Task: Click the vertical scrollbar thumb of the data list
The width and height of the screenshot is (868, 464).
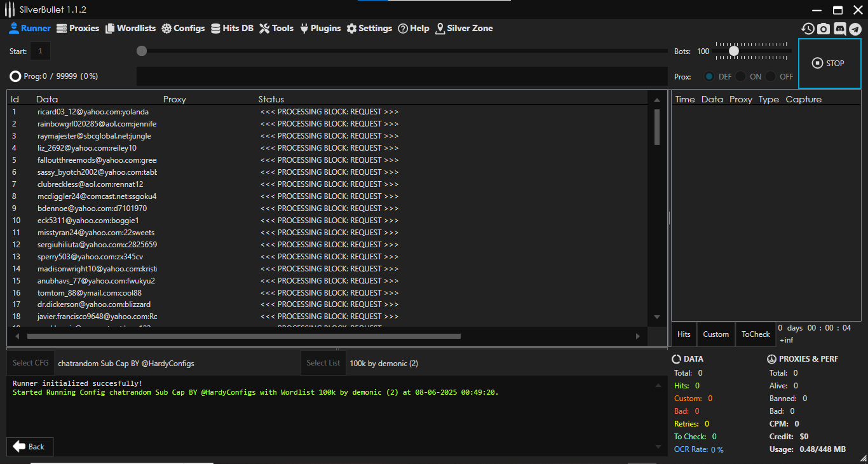Action: pyautogui.click(x=657, y=127)
